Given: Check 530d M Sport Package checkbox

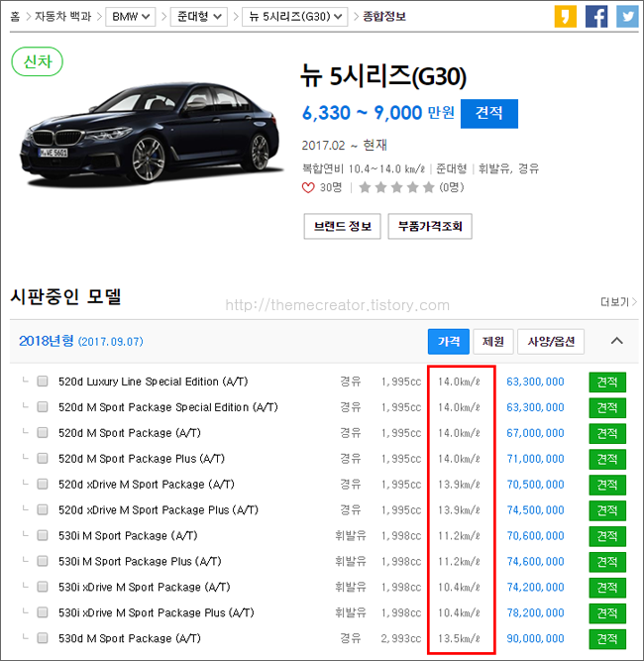Looking at the screenshot, I should point(43,638).
